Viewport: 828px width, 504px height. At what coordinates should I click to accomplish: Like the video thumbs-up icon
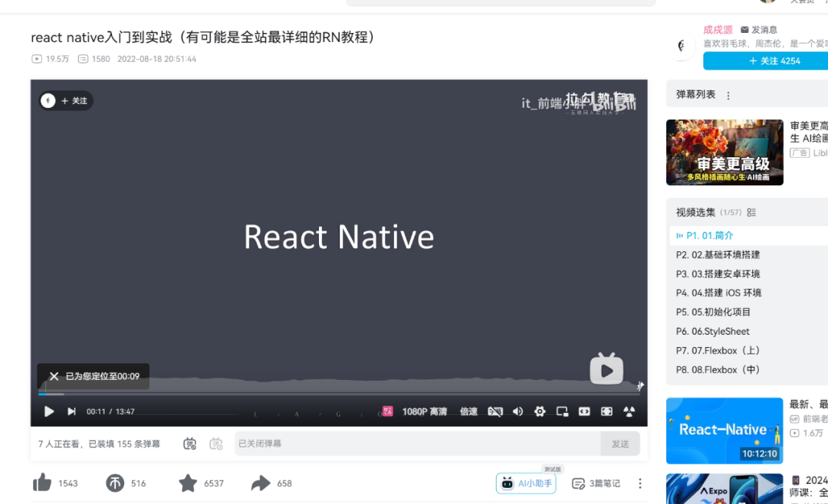click(x=42, y=483)
